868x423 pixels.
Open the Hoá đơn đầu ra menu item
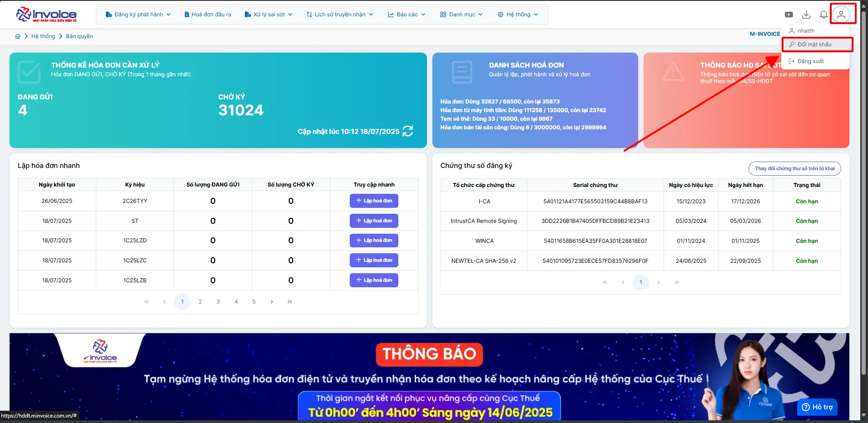208,15
